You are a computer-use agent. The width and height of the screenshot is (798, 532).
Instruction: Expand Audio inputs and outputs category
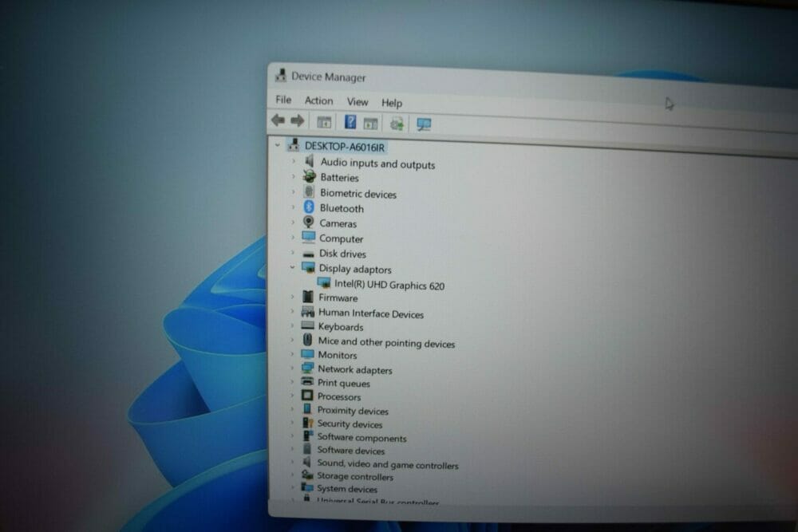tap(294, 161)
